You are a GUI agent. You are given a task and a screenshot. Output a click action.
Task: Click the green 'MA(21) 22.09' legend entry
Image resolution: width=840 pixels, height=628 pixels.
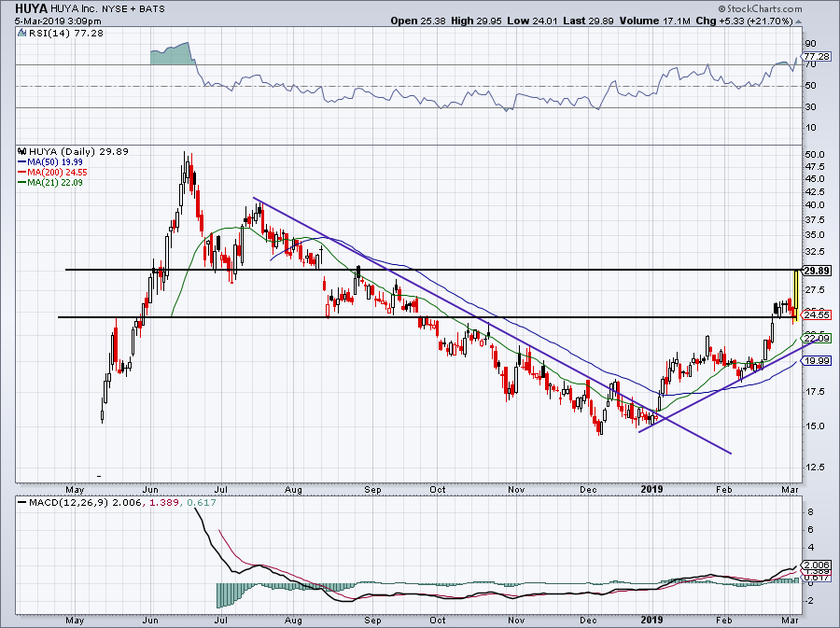(50, 183)
